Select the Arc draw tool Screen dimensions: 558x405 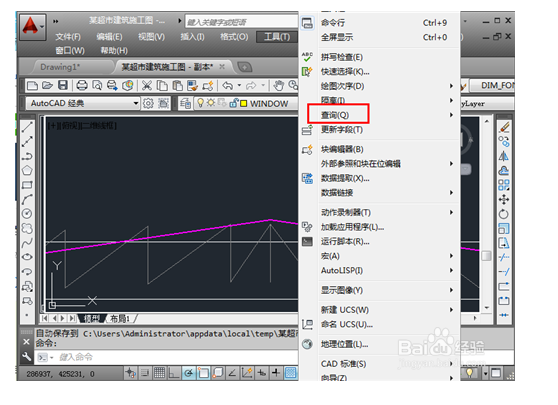tap(27, 199)
